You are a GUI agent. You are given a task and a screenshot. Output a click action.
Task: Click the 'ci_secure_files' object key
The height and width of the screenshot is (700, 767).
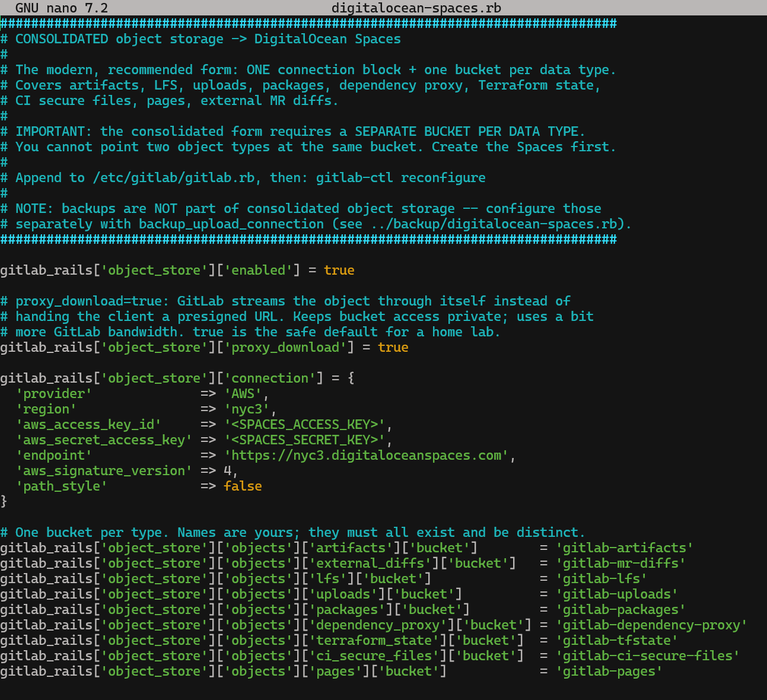(374, 656)
